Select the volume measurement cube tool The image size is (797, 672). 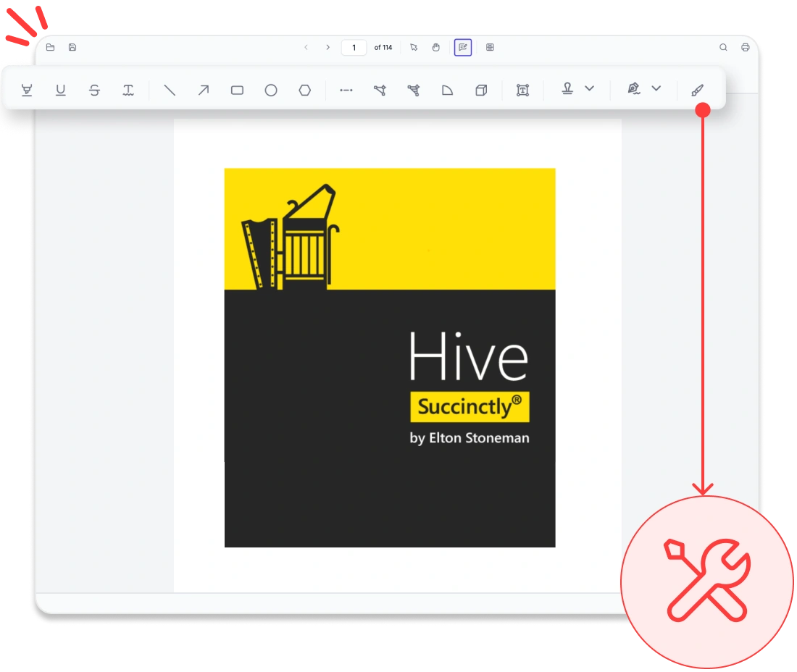[x=481, y=91]
